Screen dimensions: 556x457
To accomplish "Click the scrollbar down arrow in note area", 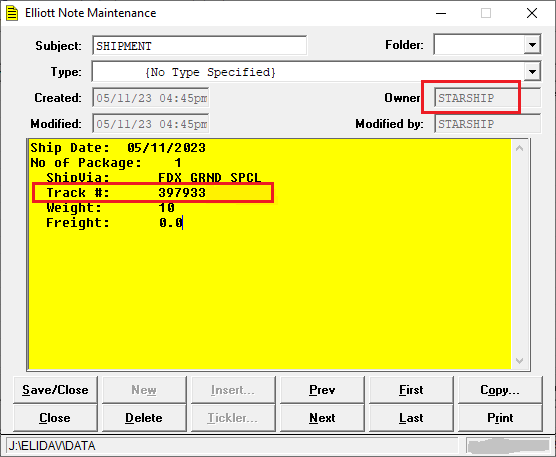I will 519,361.
